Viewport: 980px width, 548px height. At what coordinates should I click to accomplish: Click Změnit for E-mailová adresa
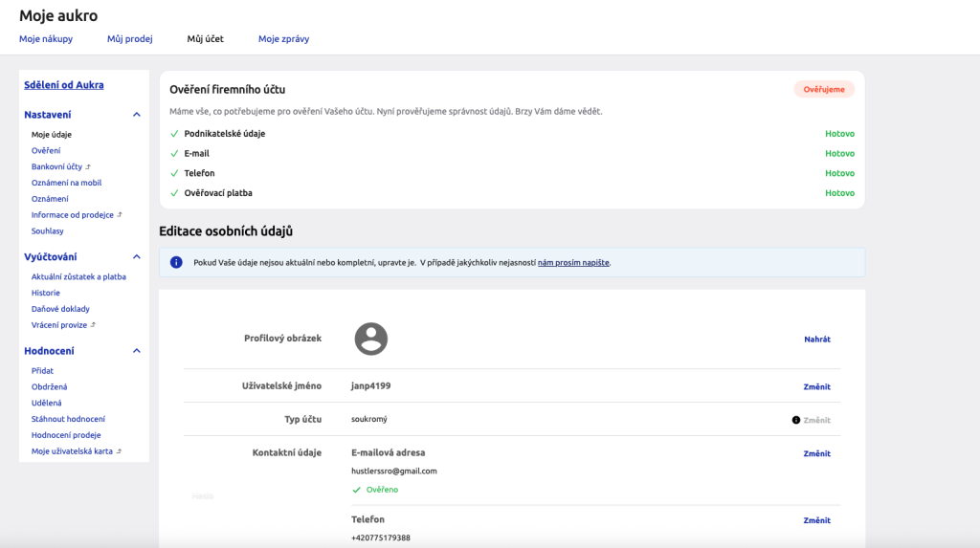pos(817,453)
